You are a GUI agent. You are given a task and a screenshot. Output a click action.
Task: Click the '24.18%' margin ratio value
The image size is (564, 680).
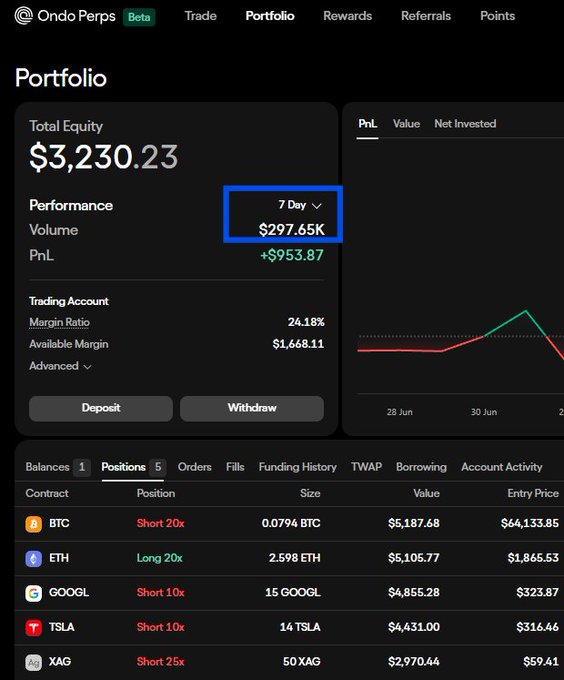point(306,322)
